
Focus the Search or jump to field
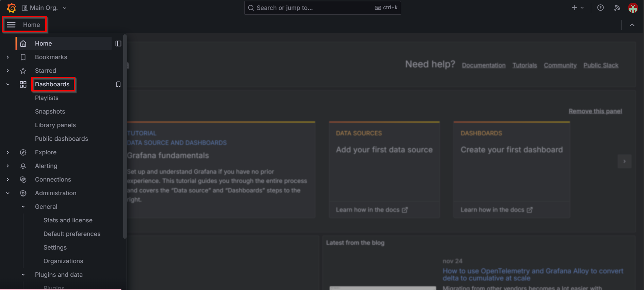tap(323, 8)
